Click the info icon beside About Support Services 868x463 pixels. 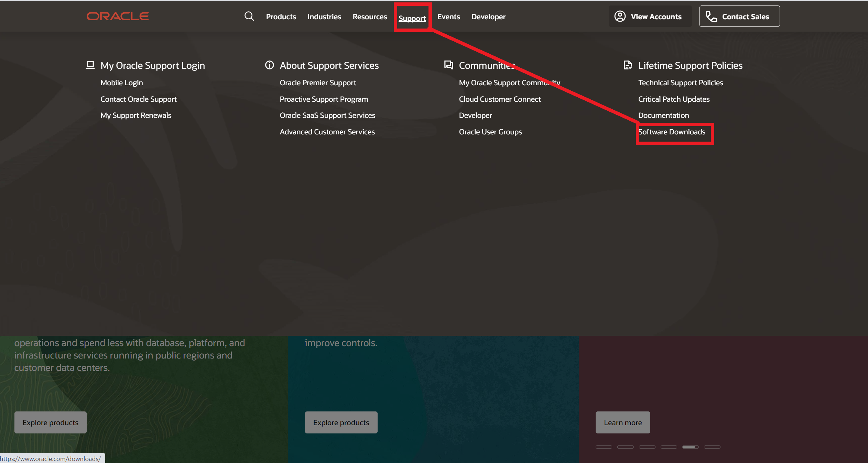(269, 65)
